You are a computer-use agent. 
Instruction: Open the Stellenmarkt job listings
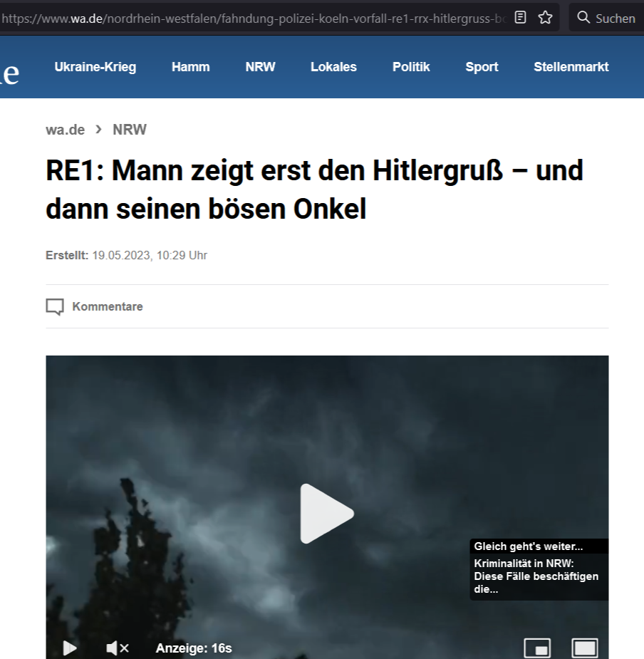pos(571,67)
